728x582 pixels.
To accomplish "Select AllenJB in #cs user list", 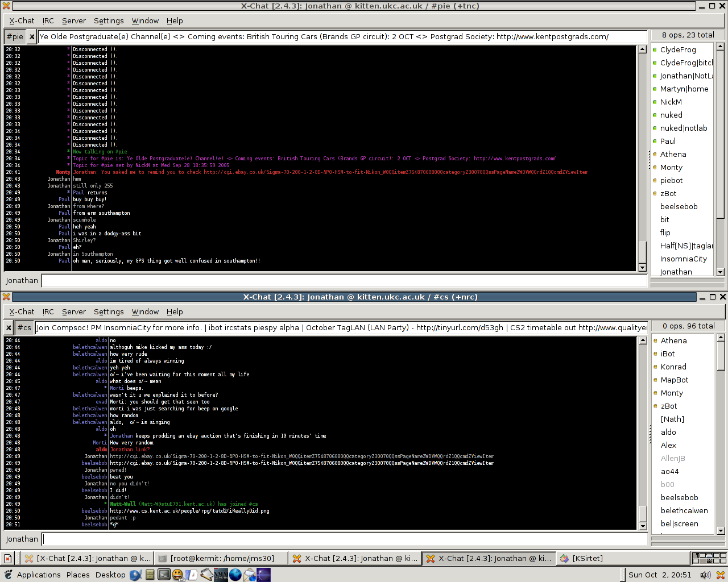I will (x=673, y=458).
